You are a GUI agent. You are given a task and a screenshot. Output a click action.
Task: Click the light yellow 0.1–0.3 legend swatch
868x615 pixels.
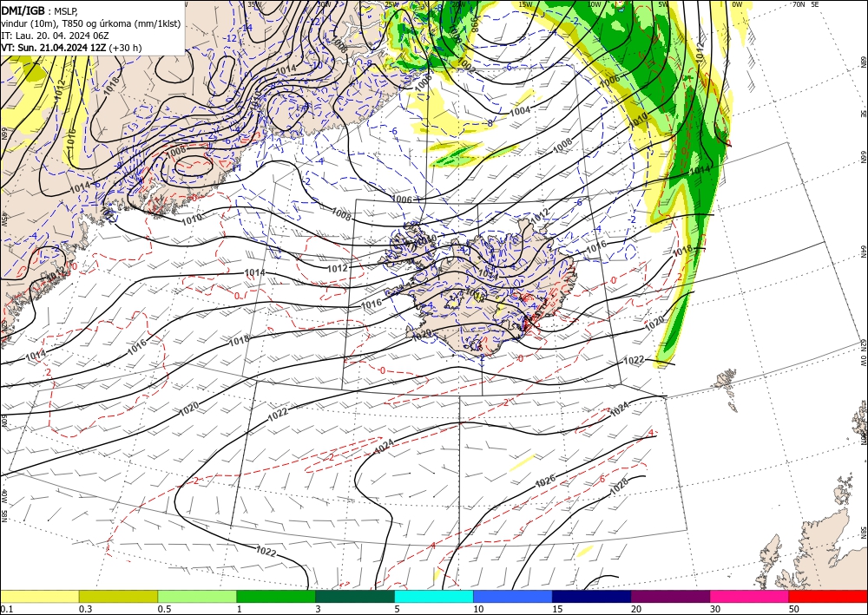39,597
